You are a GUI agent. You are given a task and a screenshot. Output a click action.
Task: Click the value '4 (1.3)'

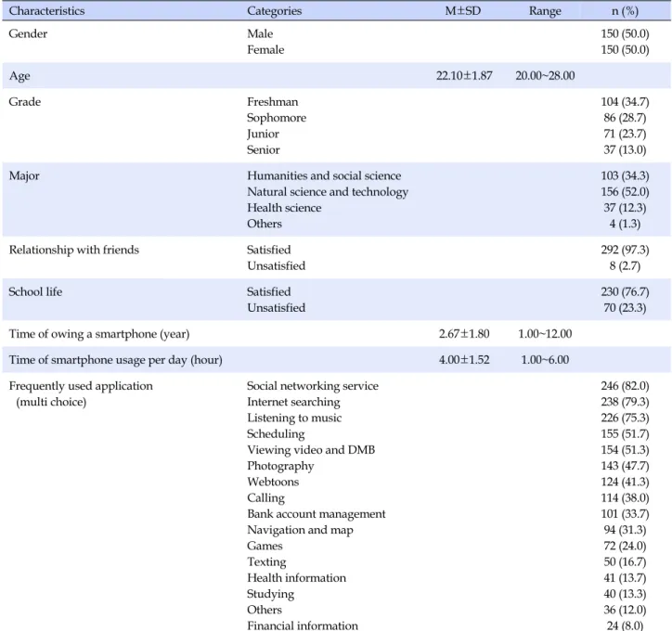click(x=625, y=224)
